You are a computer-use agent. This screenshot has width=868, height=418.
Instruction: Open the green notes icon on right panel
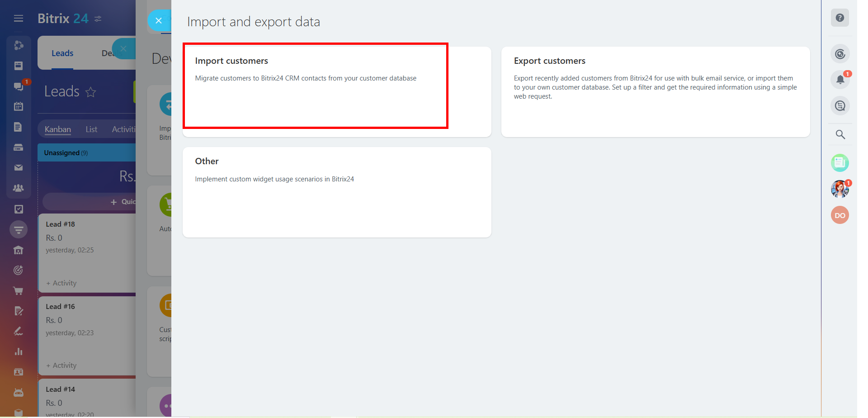coord(840,163)
